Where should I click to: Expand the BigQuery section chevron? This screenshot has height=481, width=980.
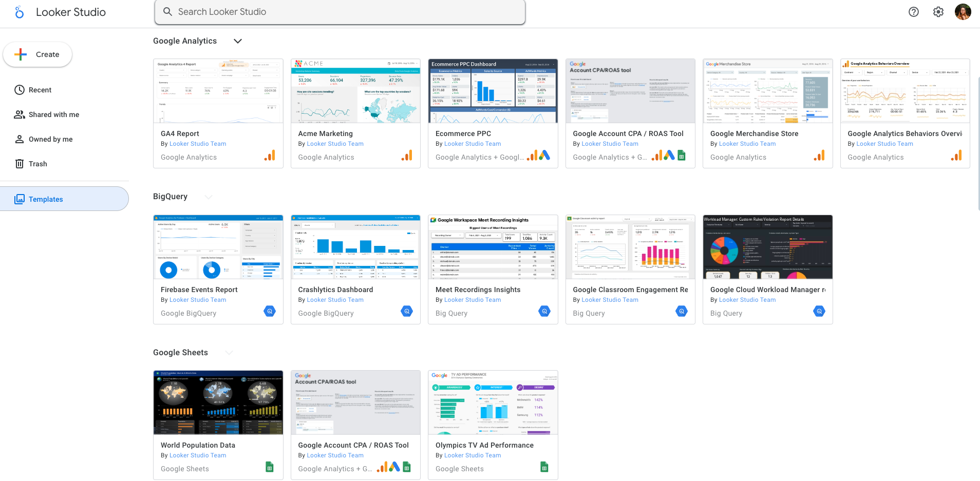pos(209,197)
